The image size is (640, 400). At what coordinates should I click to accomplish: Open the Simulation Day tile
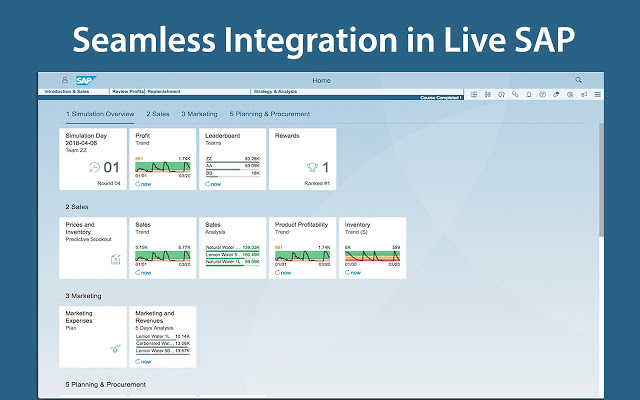(x=93, y=159)
